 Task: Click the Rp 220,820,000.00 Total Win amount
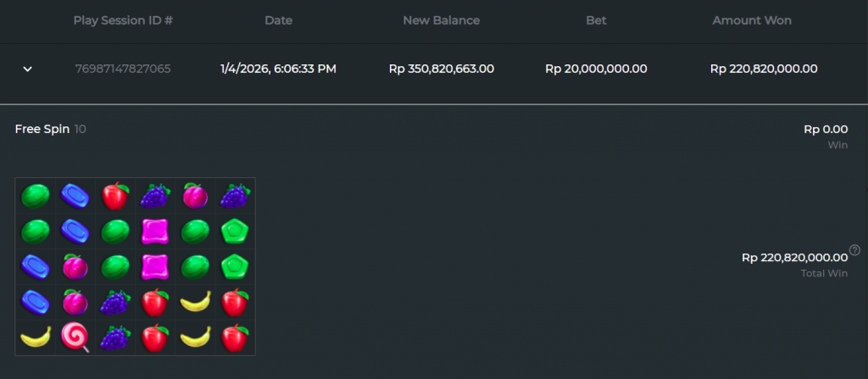click(794, 258)
